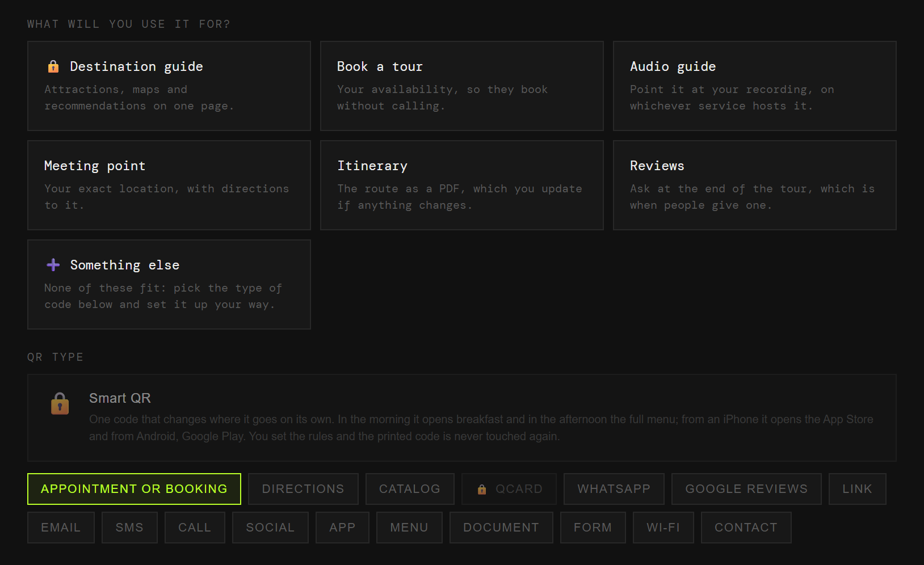This screenshot has width=924, height=565.
Task: Click the 'Your exact location, with directions' text
Action: click(x=167, y=197)
